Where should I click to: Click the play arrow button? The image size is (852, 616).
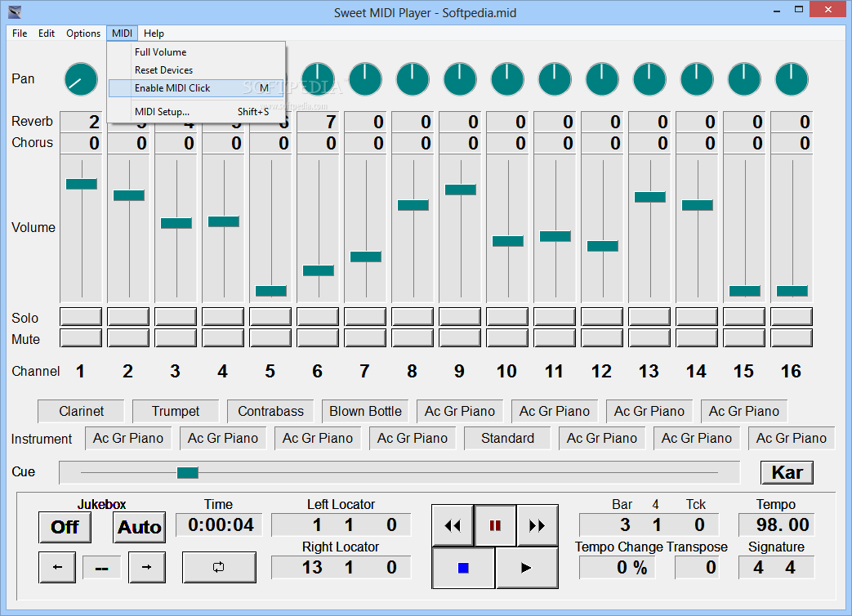coord(526,568)
